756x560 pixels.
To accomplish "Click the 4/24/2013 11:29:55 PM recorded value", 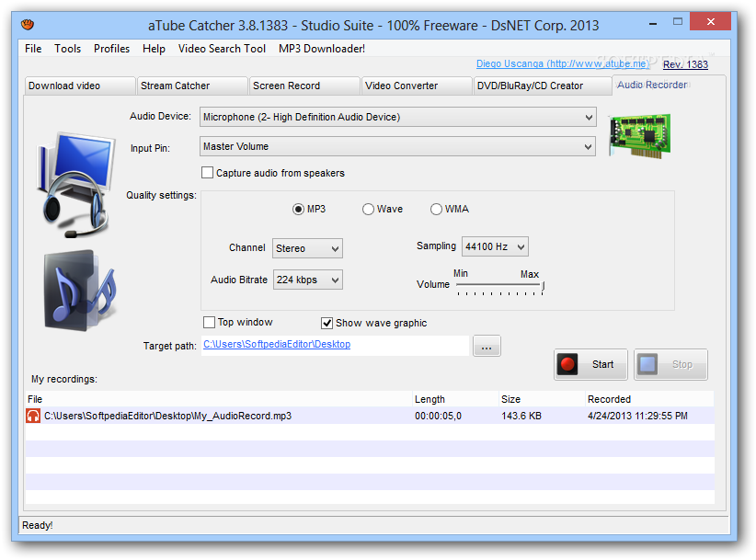I will point(637,416).
